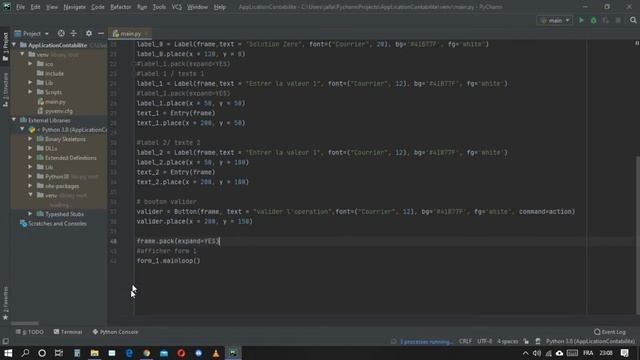Image resolution: width=640 pixels, height=360 pixels.
Task: Open the TODO tool window
Action: [30, 332]
